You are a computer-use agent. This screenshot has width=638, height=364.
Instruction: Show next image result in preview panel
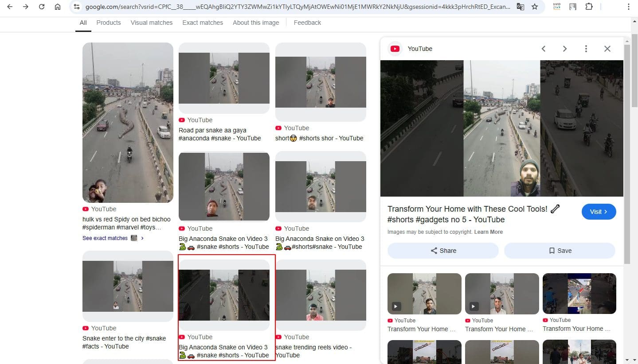click(564, 49)
